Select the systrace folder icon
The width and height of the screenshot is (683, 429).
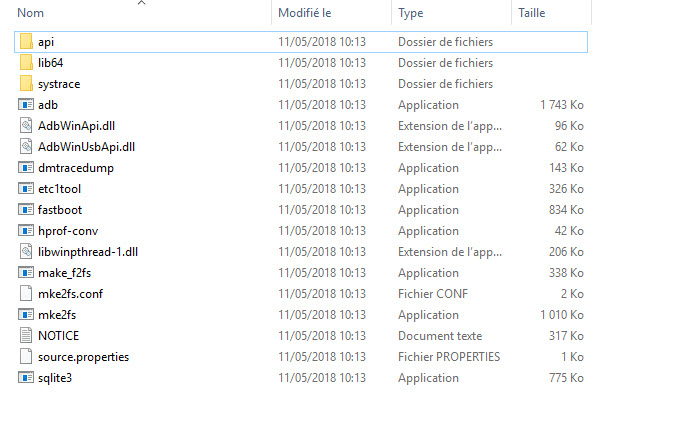click(27, 84)
